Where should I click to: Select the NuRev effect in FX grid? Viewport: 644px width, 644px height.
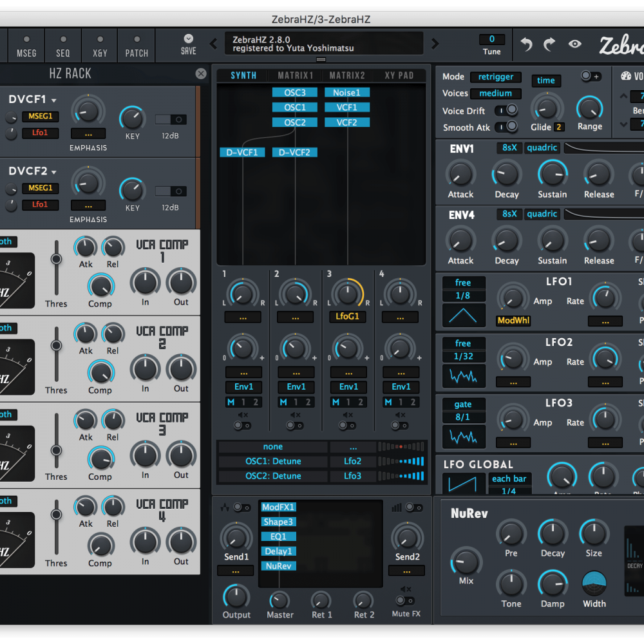pyautogui.click(x=278, y=566)
